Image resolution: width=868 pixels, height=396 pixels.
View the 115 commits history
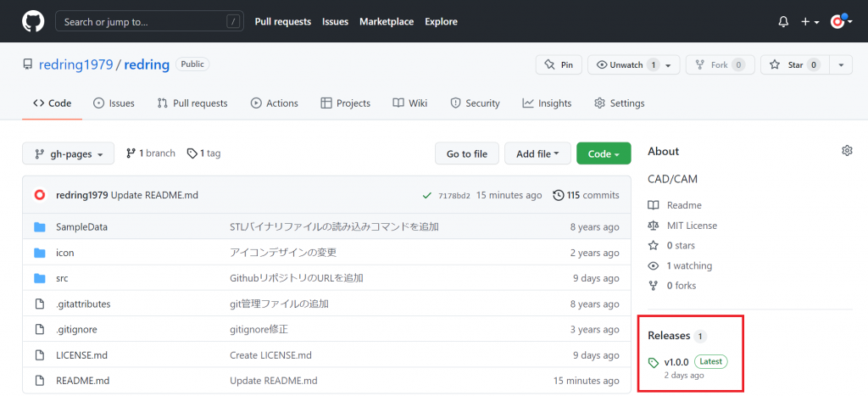[587, 195]
